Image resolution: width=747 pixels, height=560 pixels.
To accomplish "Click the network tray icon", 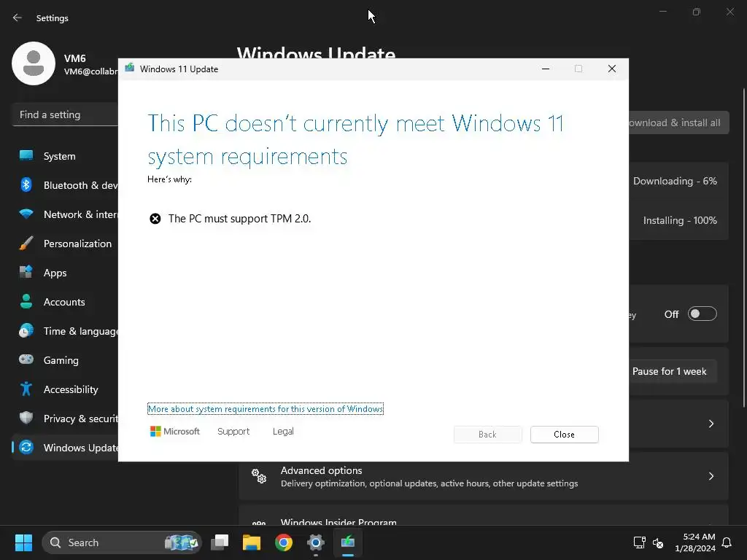I will pyautogui.click(x=639, y=542).
